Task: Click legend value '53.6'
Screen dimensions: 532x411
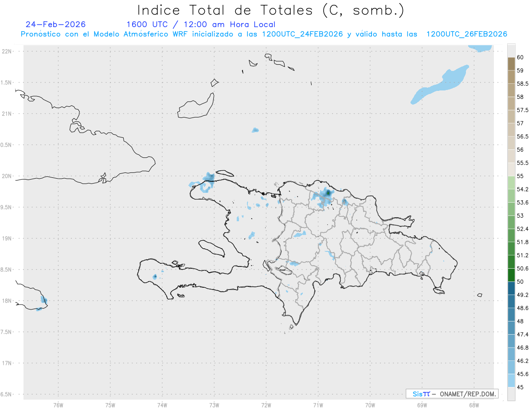Action: [x=523, y=202]
